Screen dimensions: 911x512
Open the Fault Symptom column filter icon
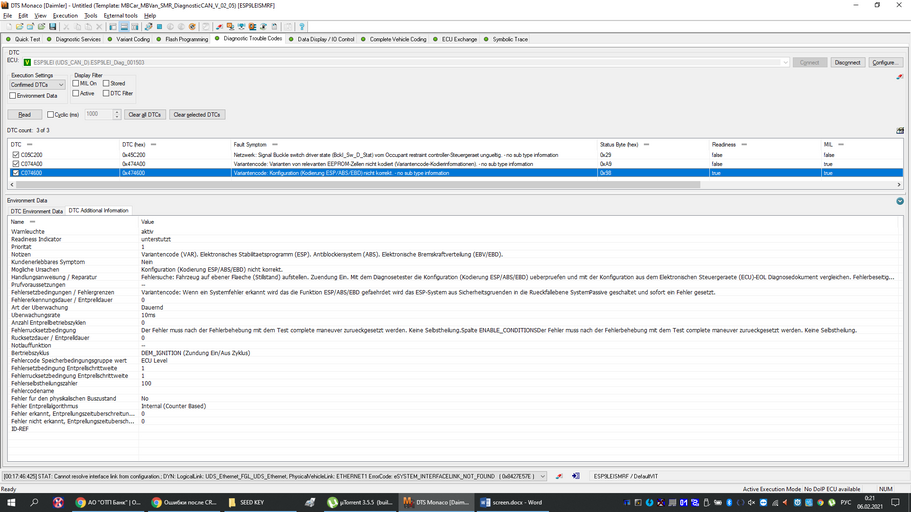pyautogui.click(x=275, y=144)
